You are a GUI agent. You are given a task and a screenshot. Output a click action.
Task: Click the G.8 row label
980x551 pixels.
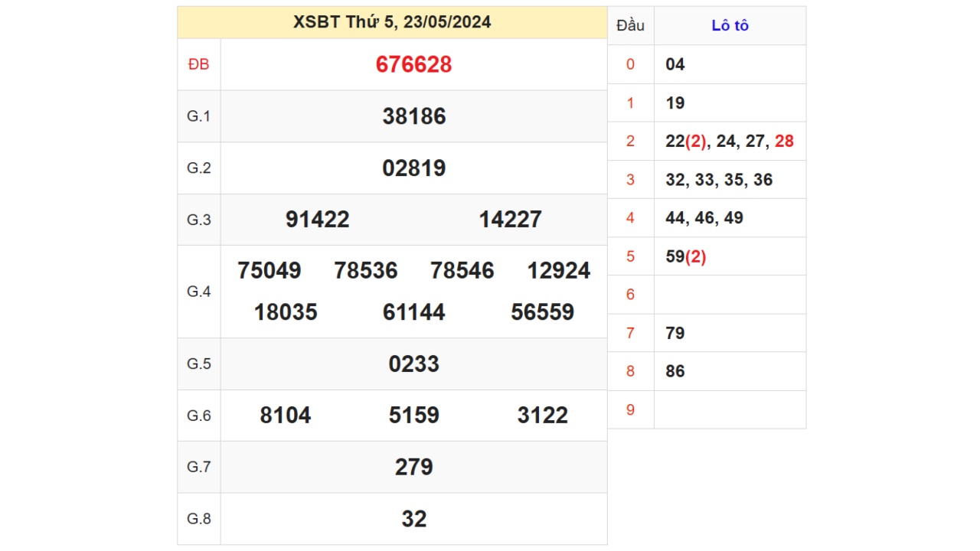click(198, 519)
